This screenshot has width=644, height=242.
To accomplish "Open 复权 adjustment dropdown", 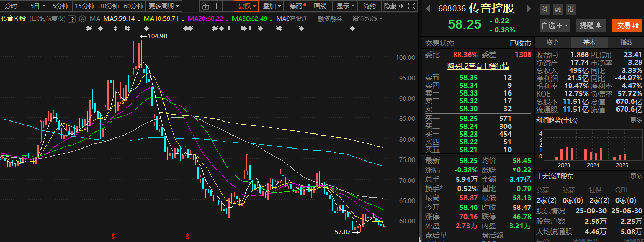I will click(248, 6).
